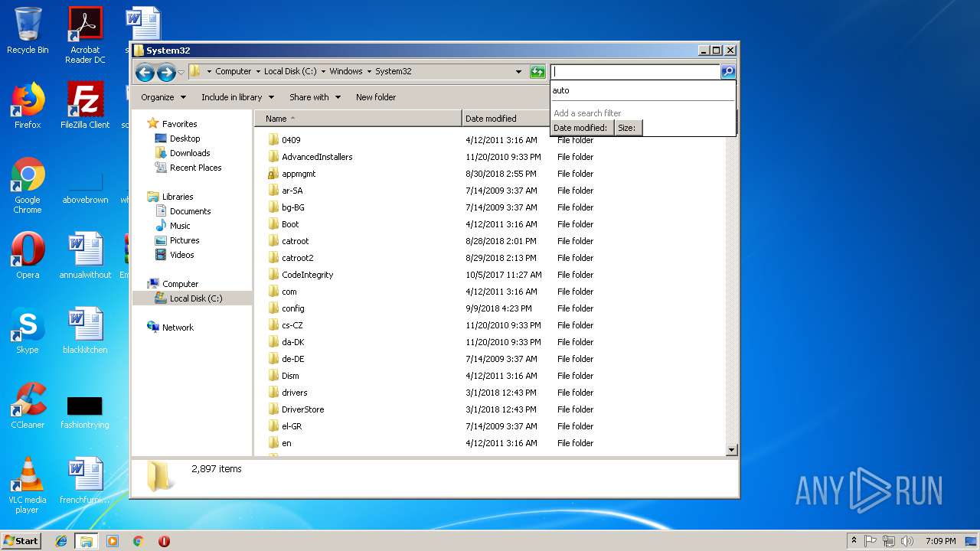
Task: Open the recent pages dropdown arrow
Action: click(x=181, y=72)
